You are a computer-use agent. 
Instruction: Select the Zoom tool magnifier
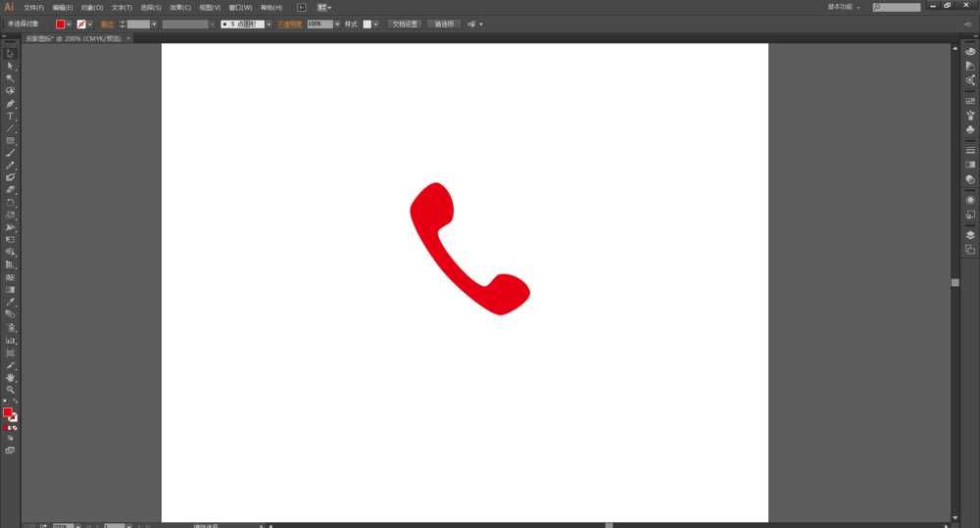point(11,390)
